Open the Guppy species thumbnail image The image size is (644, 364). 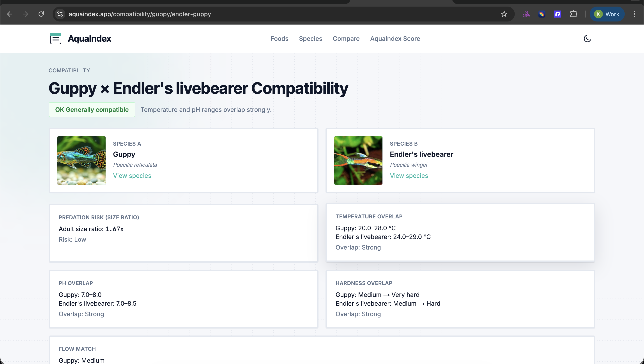coord(81,161)
